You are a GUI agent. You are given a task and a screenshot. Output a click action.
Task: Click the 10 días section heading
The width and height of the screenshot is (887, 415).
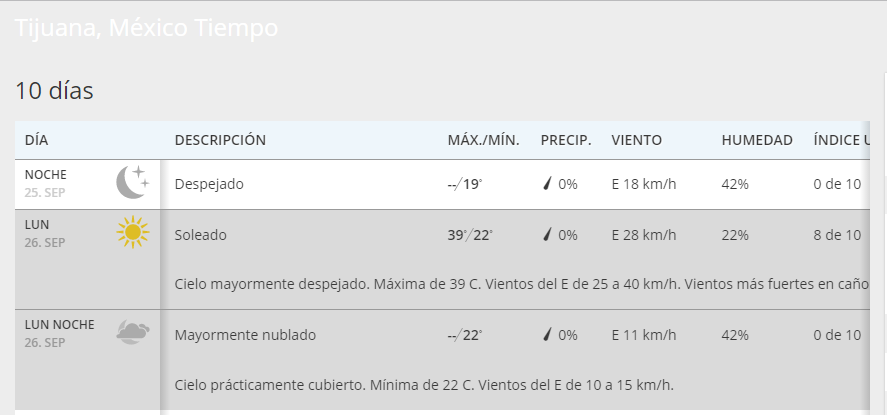click(54, 91)
